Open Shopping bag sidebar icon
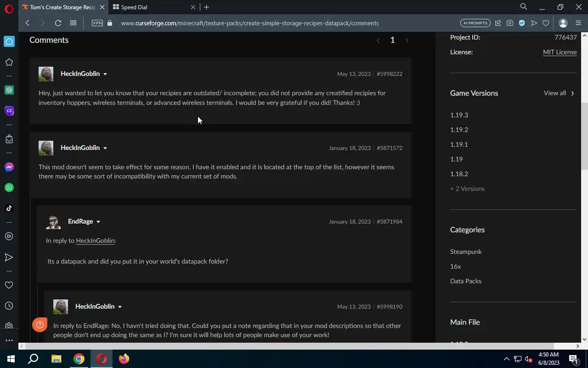This screenshot has height=368, width=588. tap(9, 139)
